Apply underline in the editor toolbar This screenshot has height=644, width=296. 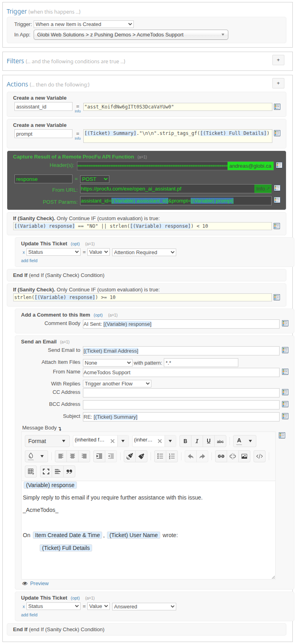[208, 441]
